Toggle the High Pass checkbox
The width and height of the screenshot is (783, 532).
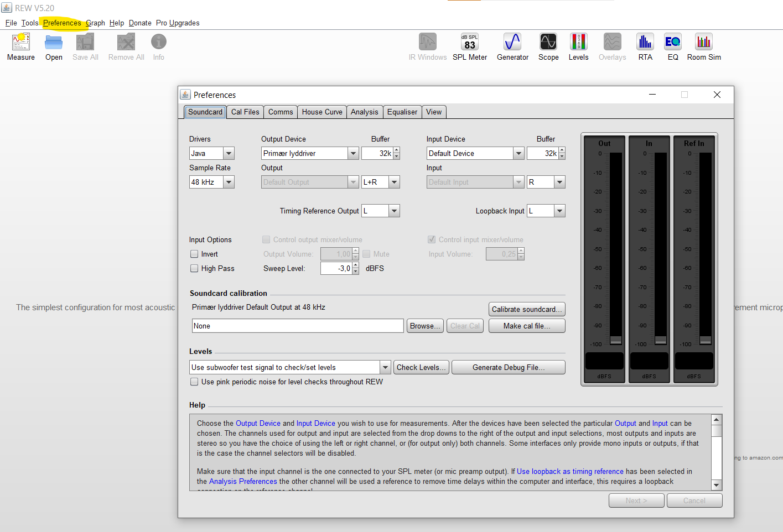tap(194, 269)
